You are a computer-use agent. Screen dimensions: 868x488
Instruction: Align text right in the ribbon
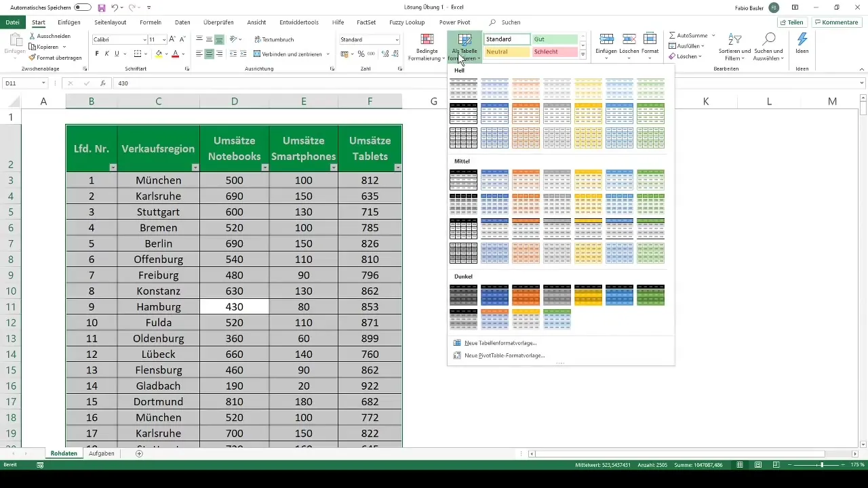coord(220,54)
